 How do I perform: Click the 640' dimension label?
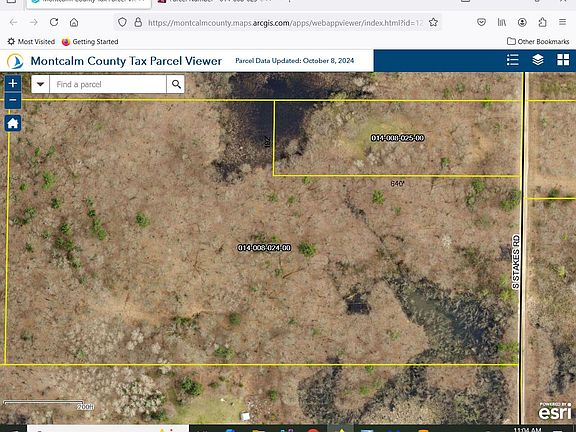(x=397, y=183)
